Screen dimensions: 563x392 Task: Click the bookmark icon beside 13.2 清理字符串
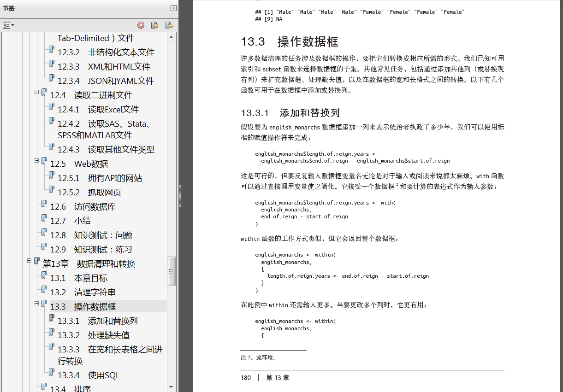[44, 290]
